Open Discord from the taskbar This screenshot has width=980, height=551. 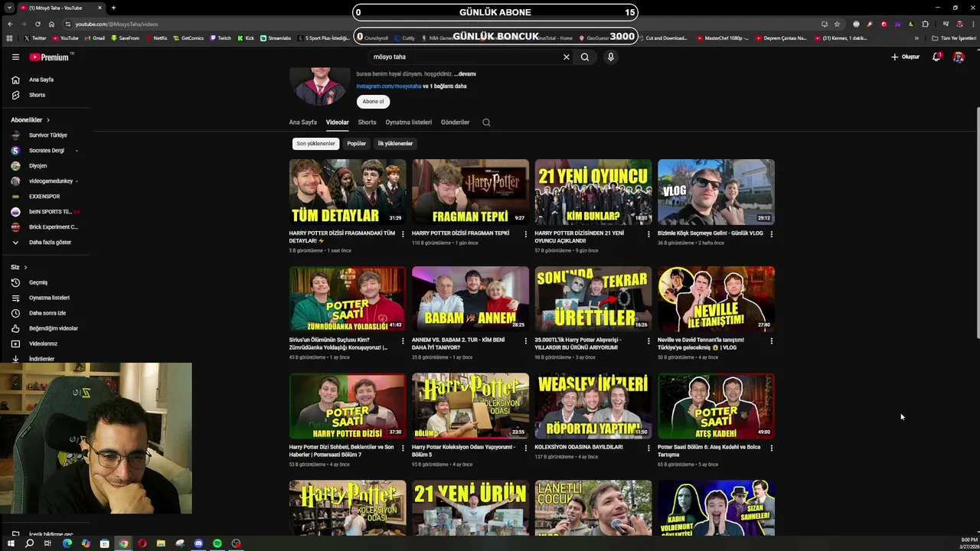click(x=198, y=543)
